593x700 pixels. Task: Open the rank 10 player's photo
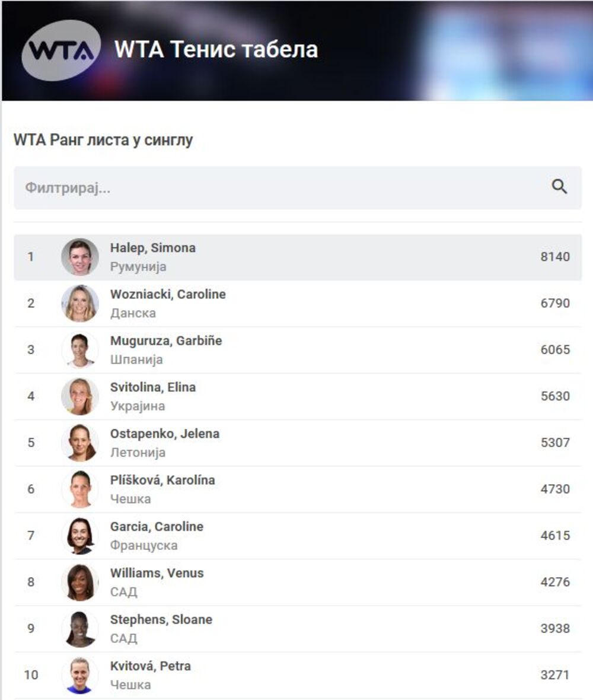point(80,675)
